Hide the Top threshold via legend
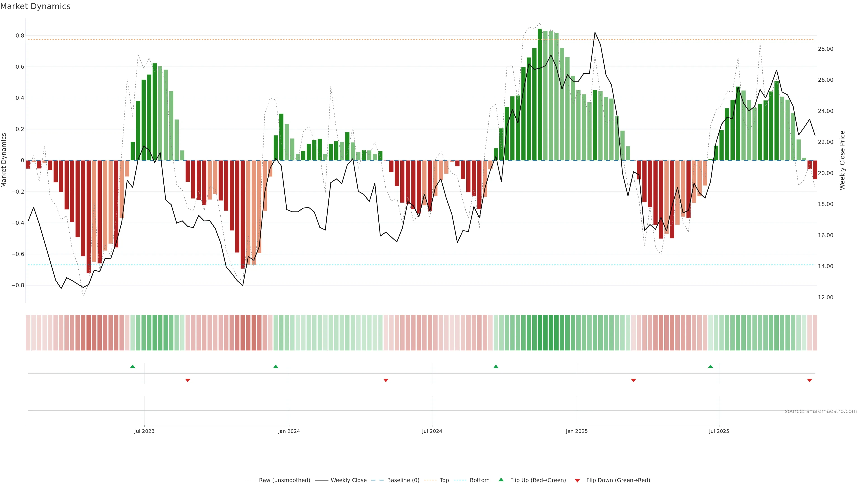This screenshot has width=868, height=488. pyautogui.click(x=444, y=480)
